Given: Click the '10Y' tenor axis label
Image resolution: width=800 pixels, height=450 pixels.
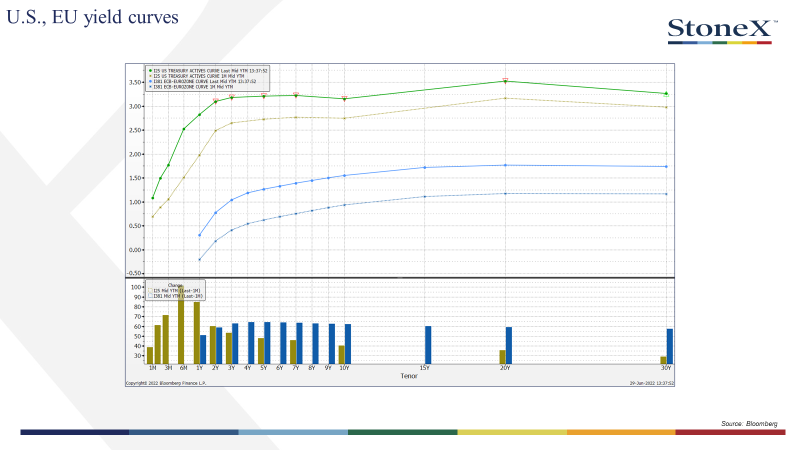Looking at the screenshot, I should tap(344, 368).
